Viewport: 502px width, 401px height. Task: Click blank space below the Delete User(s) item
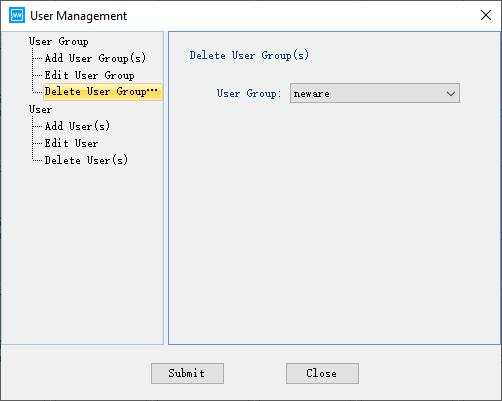click(x=82, y=253)
